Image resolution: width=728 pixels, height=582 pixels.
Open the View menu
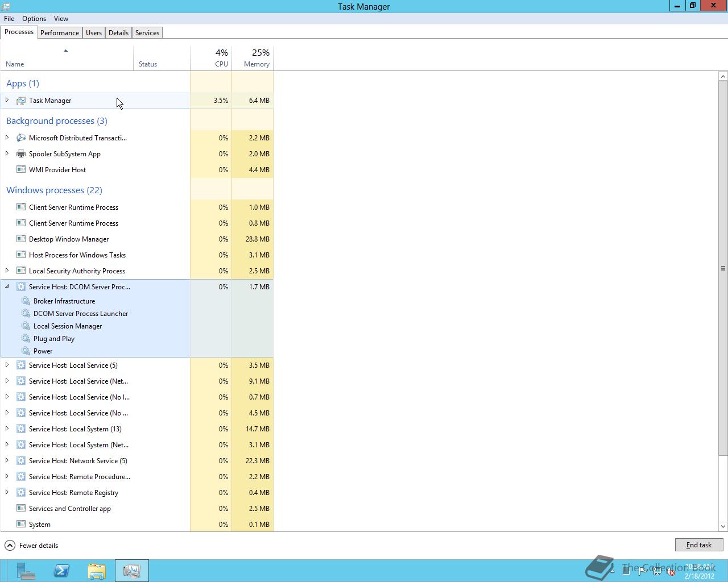[61, 19]
